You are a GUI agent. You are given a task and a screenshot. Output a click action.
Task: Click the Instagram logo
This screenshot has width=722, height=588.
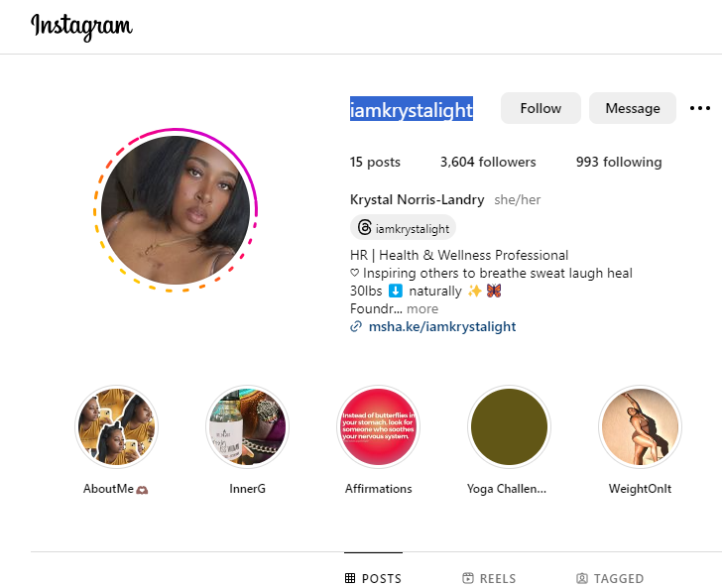(x=81, y=27)
